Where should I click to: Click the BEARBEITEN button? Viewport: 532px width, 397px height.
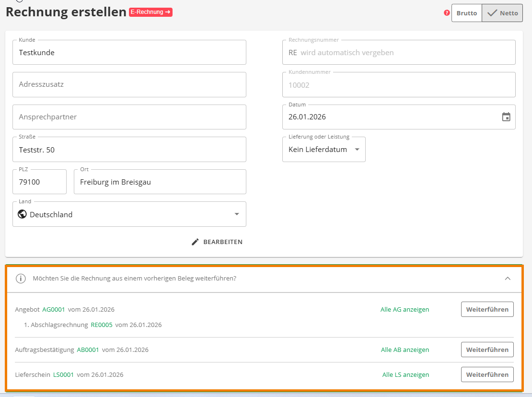[x=217, y=242]
